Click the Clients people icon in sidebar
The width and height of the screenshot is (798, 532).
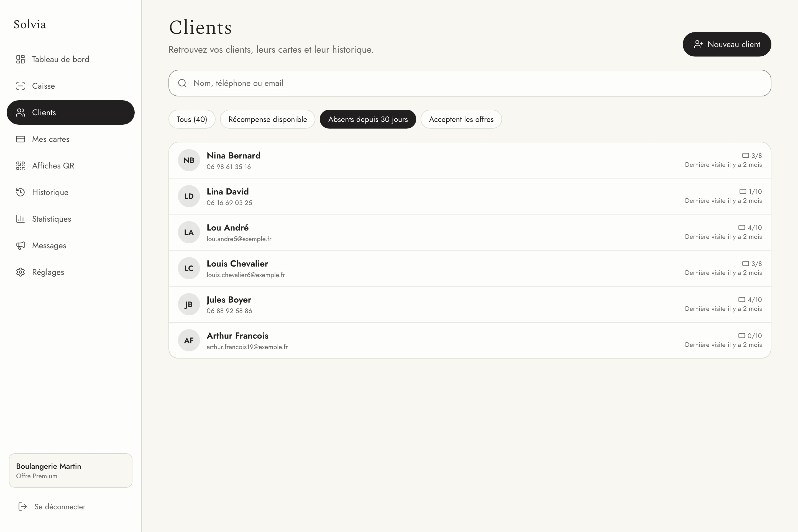[x=20, y=113]
